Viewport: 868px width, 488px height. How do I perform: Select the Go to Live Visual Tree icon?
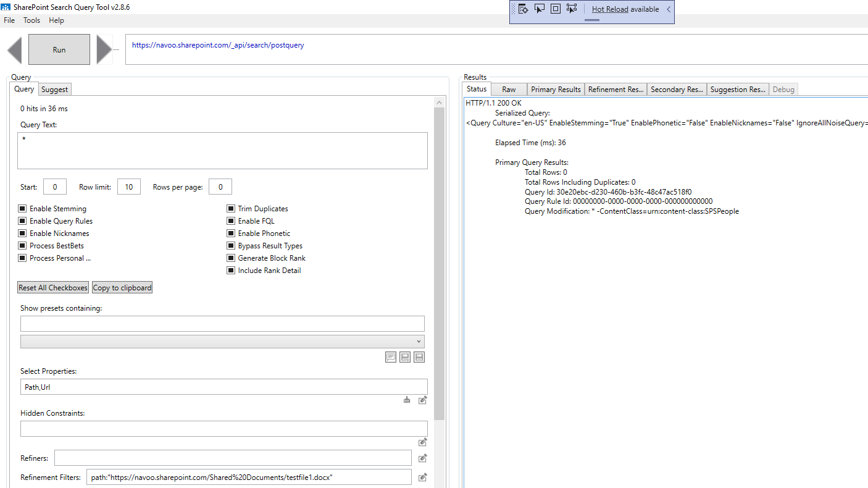[x=523, y=9]
